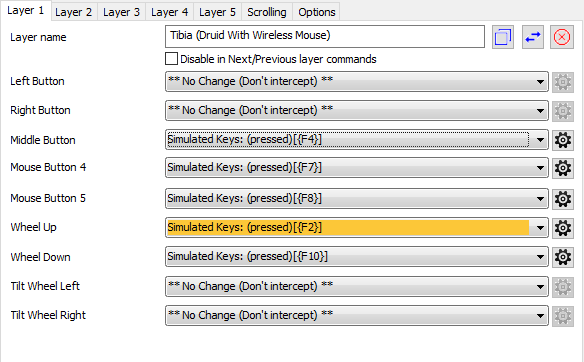Open the Options tab

(x=317, y=12)
